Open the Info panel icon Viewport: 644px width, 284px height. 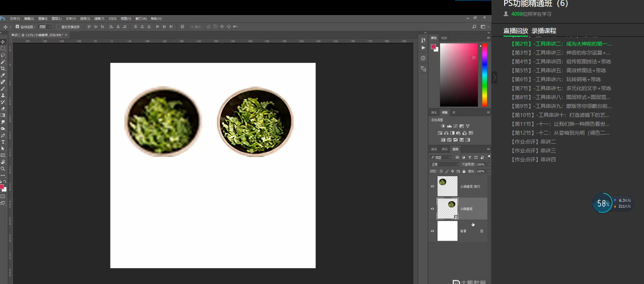click(423, 58)
